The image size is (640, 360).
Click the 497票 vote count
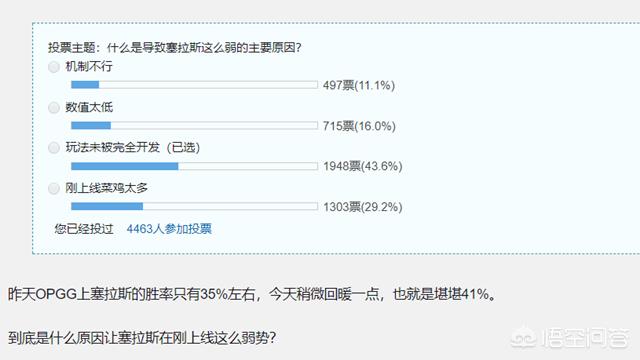click(x=338, y=85)
